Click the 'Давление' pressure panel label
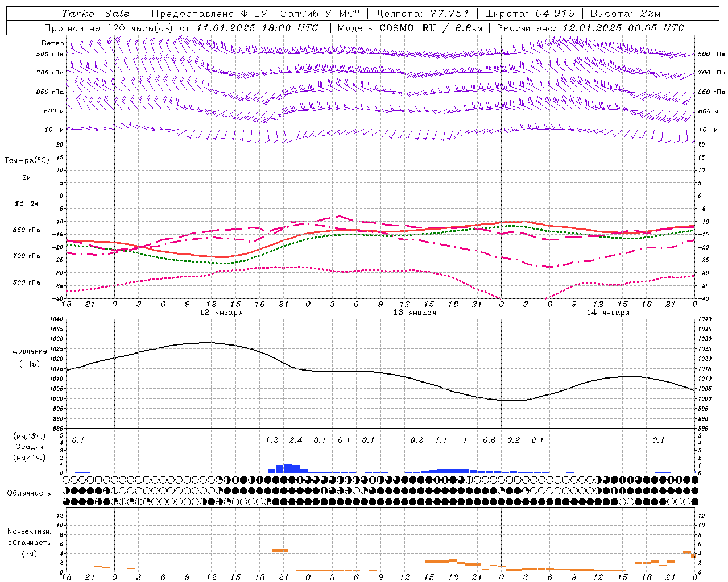 coord(30,351)
